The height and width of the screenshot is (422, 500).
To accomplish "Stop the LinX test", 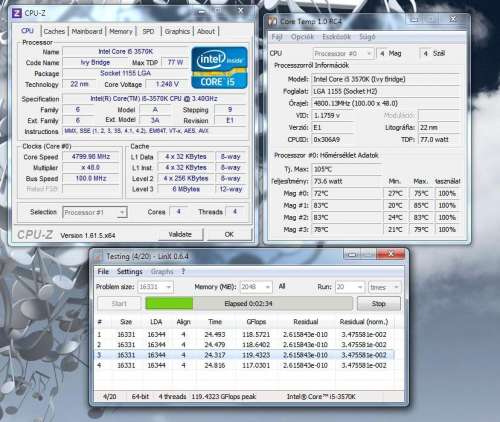I will pos(379,304).
